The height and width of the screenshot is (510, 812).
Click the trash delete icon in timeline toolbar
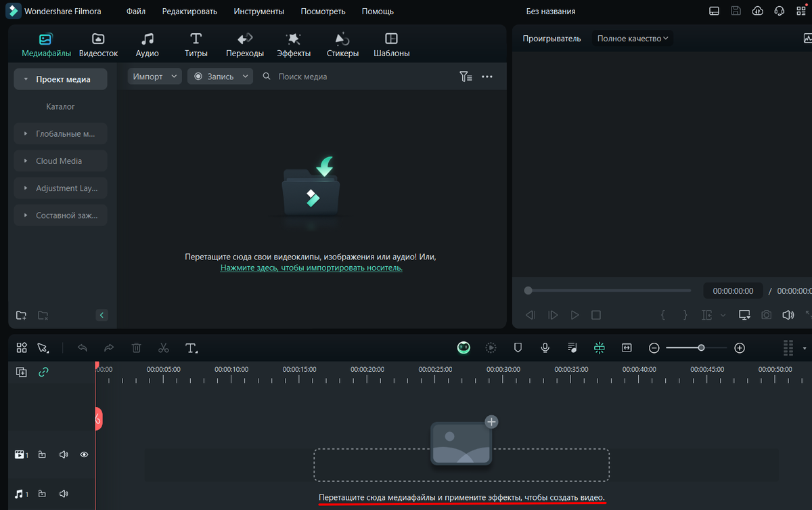click(x=136, y=347)
